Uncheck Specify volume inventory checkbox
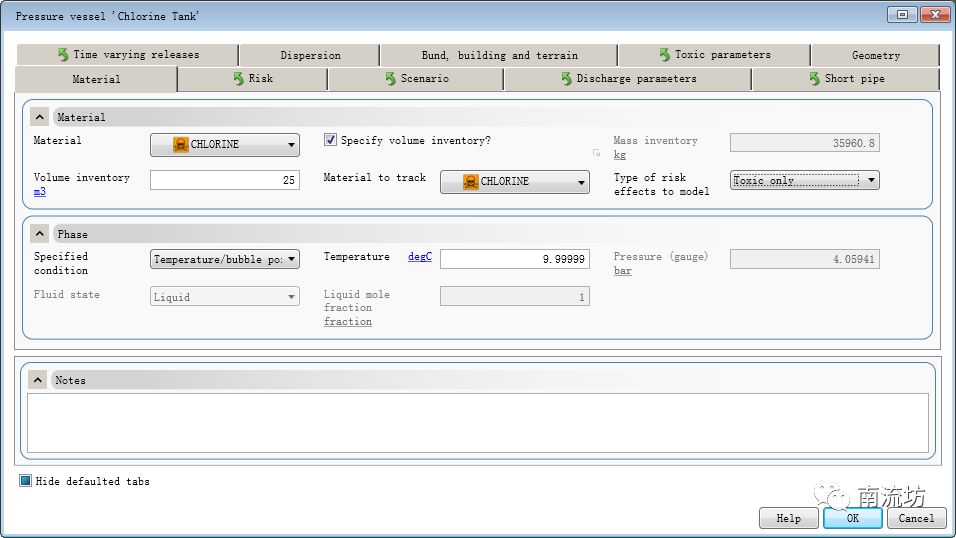This screenshot has height=538, width=956. pyautogui.click(x=331, y=141)
